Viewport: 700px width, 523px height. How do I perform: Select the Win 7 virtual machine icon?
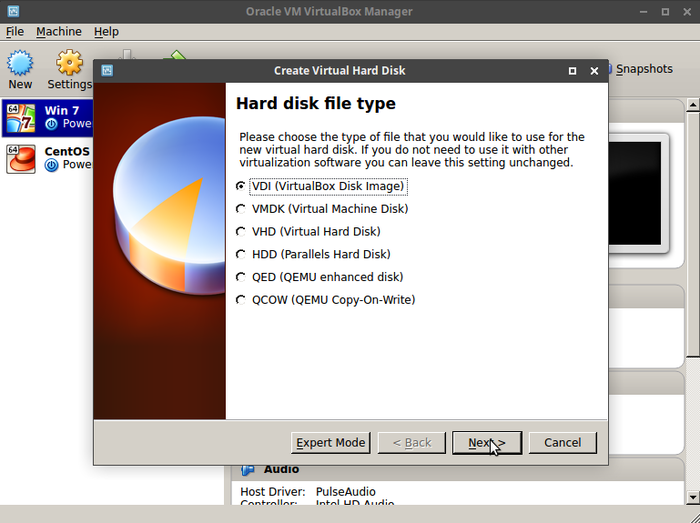[x=21, y=118]
